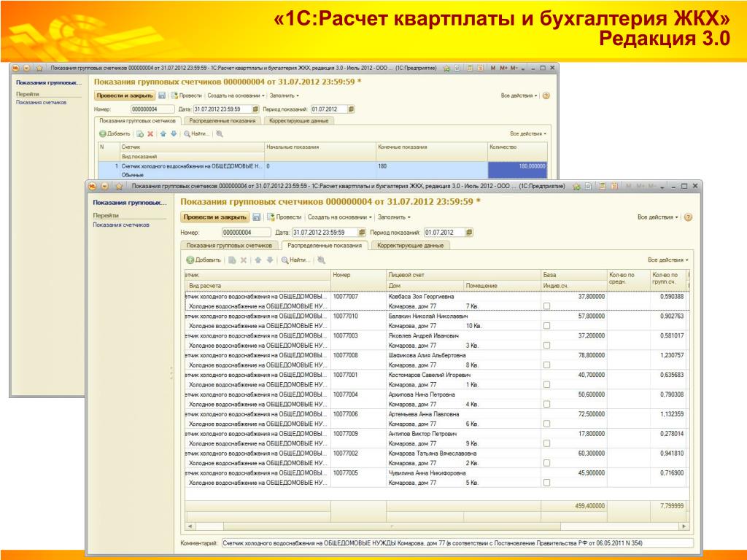The width and height of the screenshot is (747, 560).
Task: Click Номер field 000000004 in front window
Action: coord(246,233)
